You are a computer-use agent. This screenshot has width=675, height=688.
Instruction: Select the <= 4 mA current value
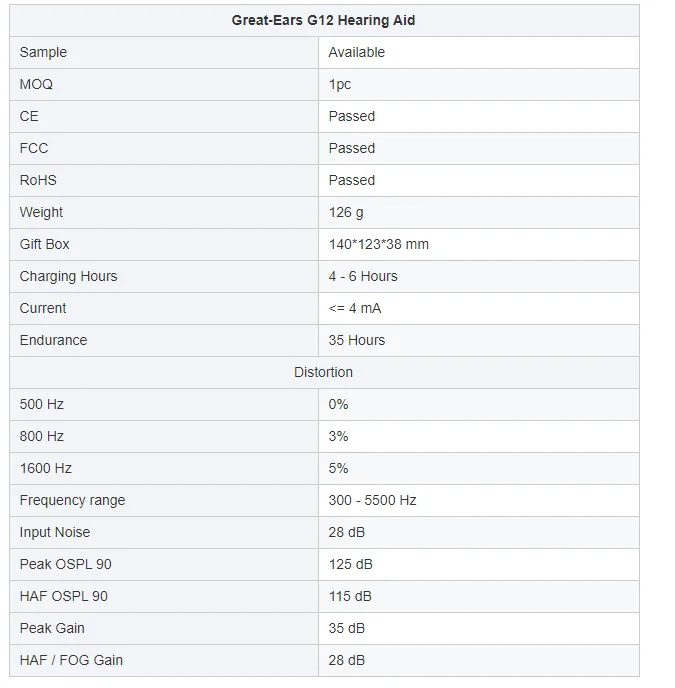(x=355, y=308)
